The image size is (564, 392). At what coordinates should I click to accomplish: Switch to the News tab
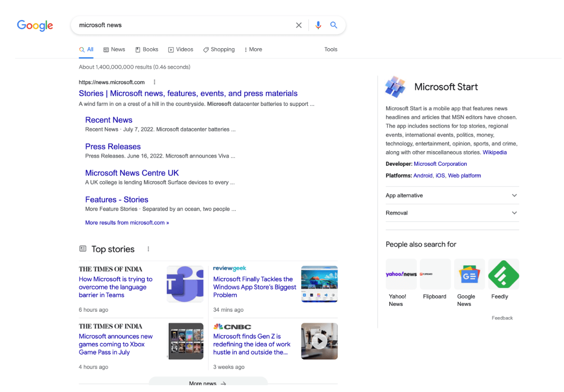point(114,50)
